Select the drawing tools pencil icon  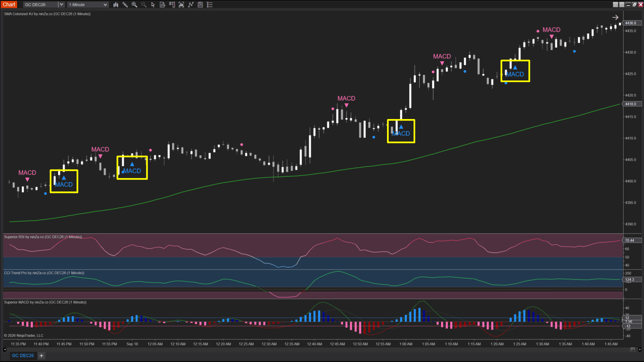coord(125,5)
